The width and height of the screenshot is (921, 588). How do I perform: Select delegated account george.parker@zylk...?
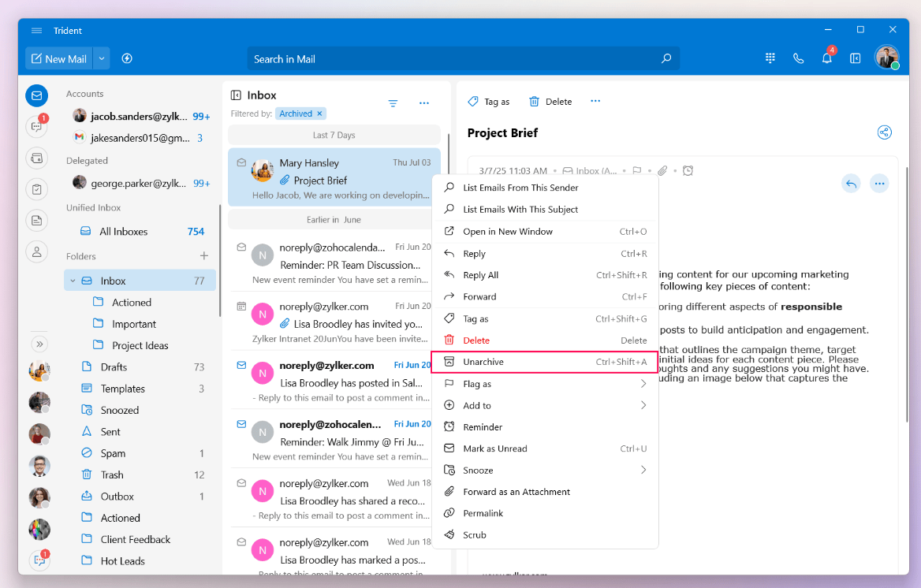[141, 184]
